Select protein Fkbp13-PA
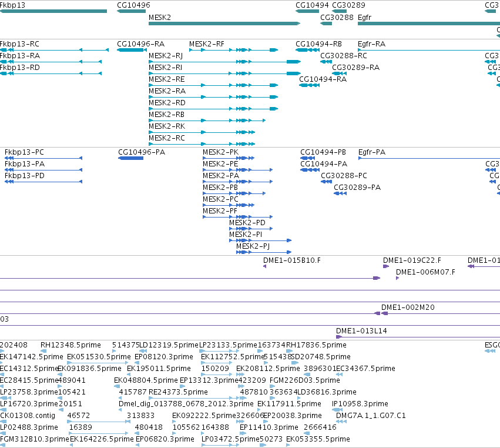The height and width of the screenshot is (448, 500). pyautogui.click(x=25, y=163)
